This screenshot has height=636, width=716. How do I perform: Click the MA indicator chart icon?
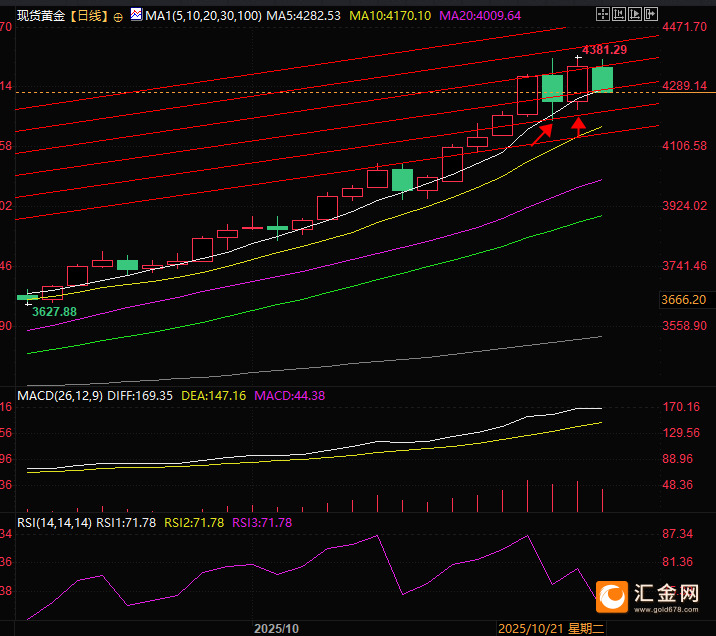click(x=136, y=15)
